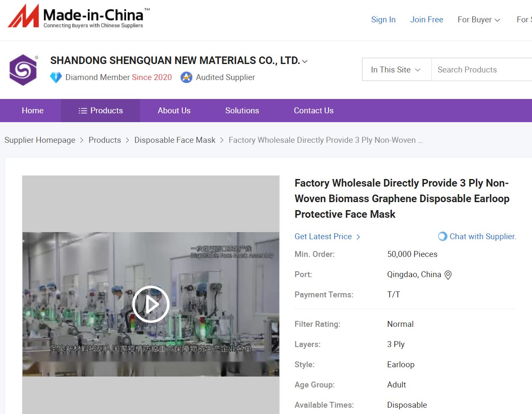Click the Earloop style value
The image size is (532, 414).
401,365
